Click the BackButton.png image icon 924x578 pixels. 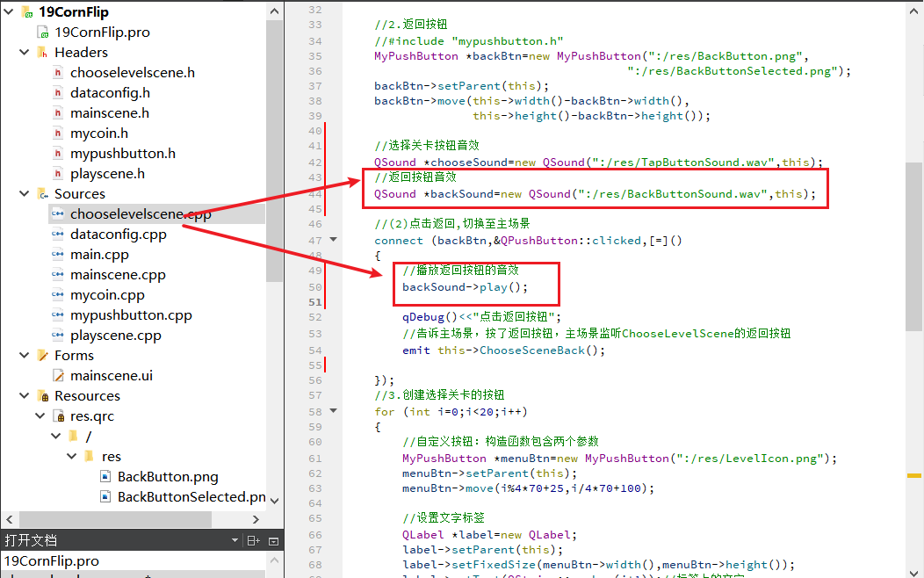[105, 476]
